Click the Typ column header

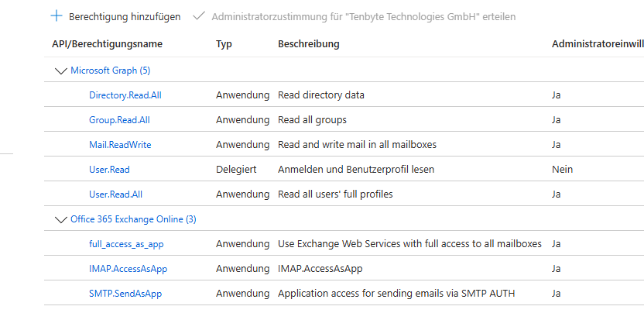(224, 43)
